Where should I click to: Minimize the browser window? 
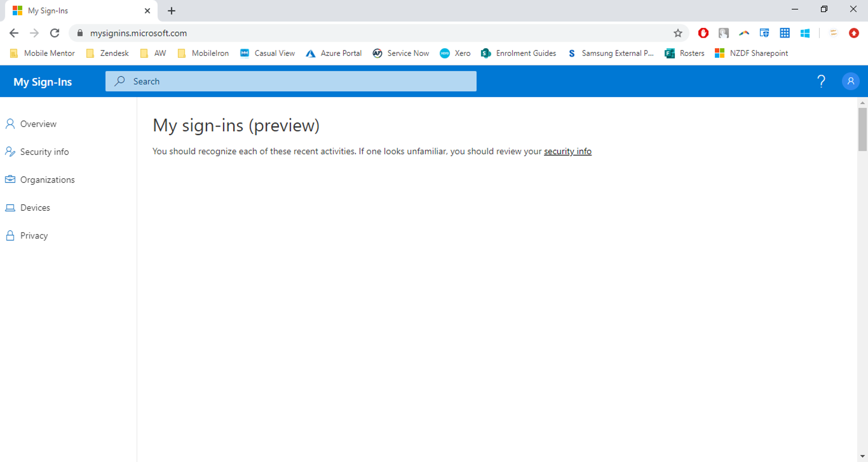click(795, 9)
